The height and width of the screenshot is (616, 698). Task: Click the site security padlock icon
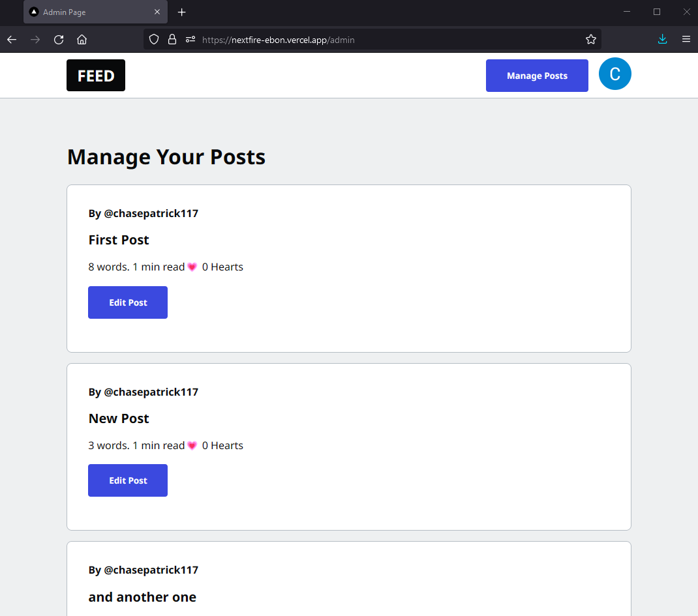click(172, 39)
